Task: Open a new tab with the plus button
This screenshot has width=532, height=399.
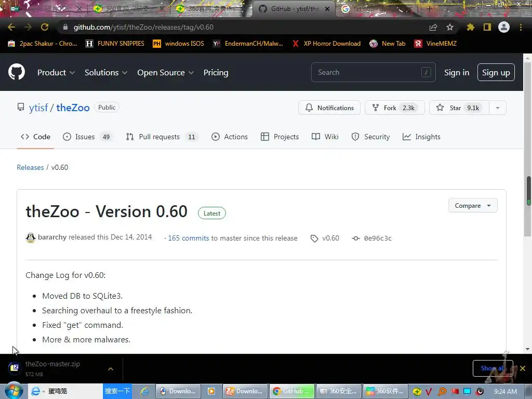Action: click(x=429, y=9)
